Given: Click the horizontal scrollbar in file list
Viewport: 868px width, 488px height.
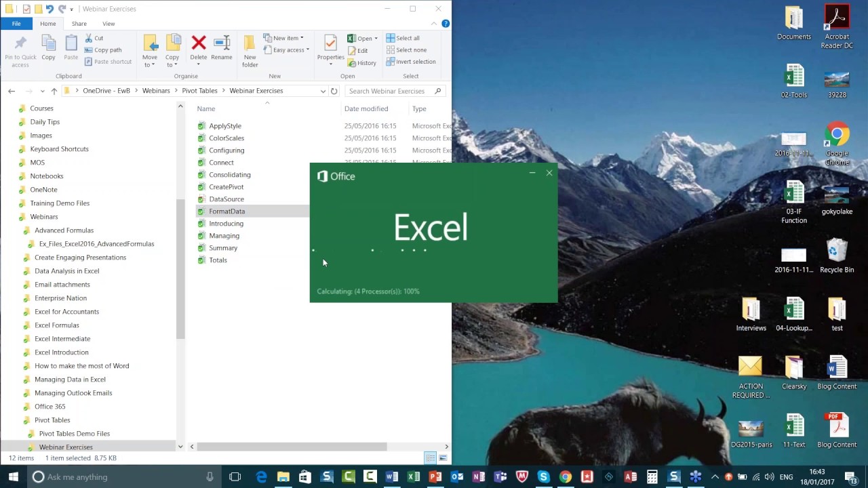Looking at the screenshot, I should point(292,447).
